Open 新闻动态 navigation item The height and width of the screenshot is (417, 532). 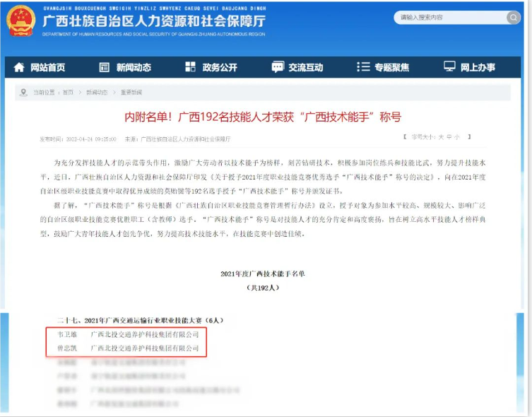point(134,68)
